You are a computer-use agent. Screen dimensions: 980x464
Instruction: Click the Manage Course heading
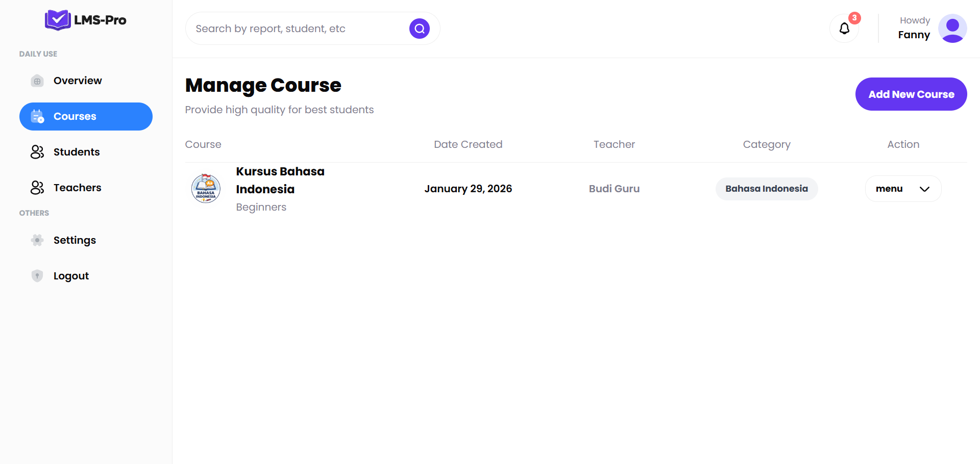[x=263, y=85]
